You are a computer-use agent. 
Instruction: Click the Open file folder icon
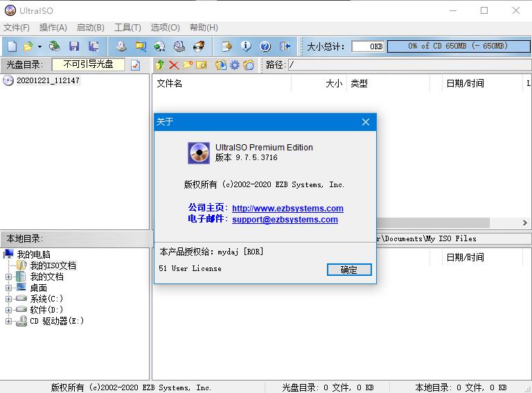click(x=28, y=46)
